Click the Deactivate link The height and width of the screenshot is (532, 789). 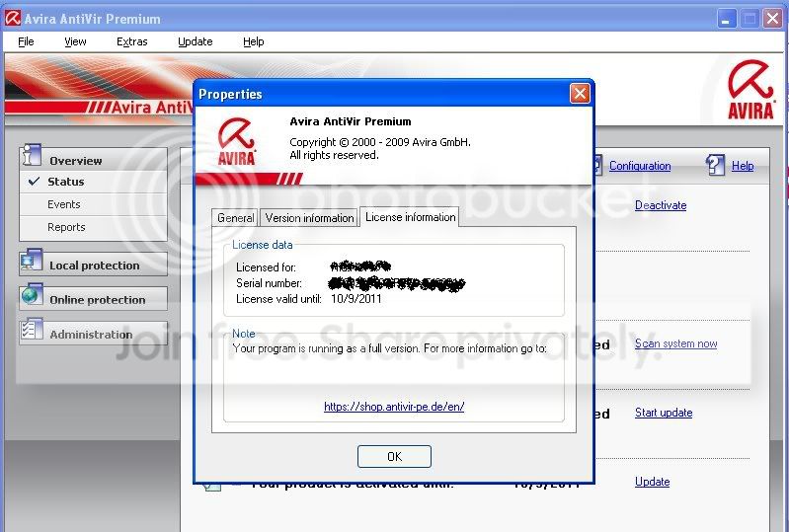click(661, 205)
